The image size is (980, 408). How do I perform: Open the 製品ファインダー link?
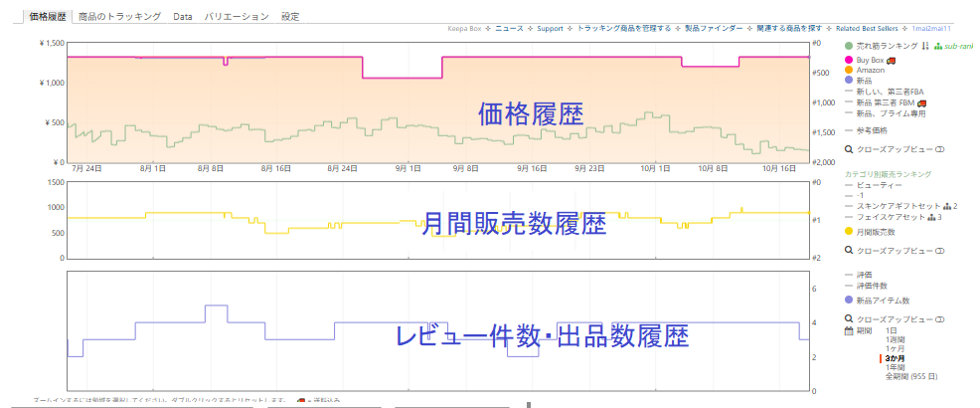click(x=713, y=29)
